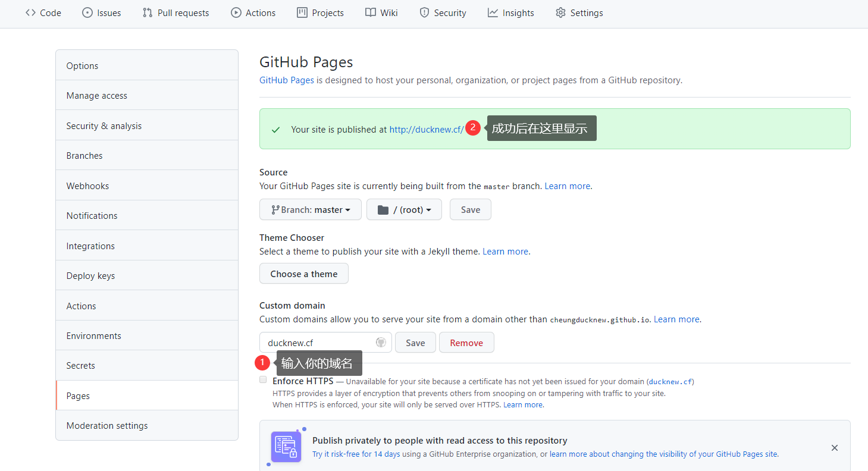The height and width of the screenshot is (471, 868).
Task: Click the GitHub Pages heading
Action: [x=306, y=62]
